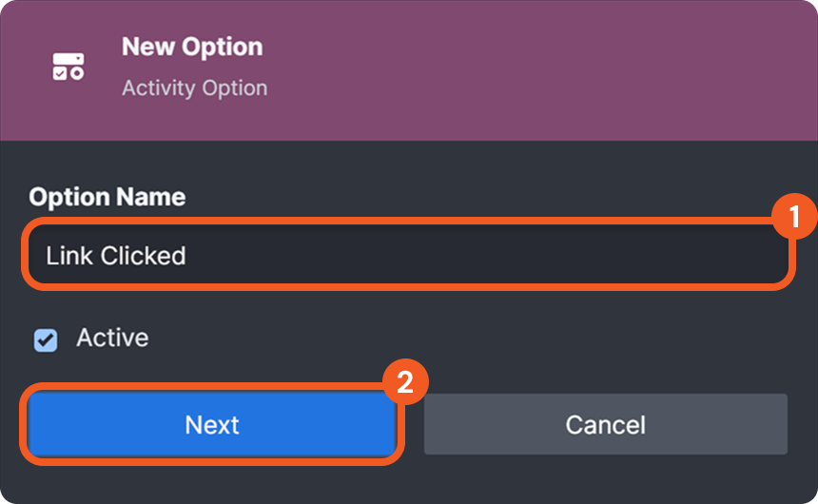Click the orange number 1 badge
Image resolution: width=818 pixels, height=504 pixels.
pyautogui.click(x=794, y=218)
